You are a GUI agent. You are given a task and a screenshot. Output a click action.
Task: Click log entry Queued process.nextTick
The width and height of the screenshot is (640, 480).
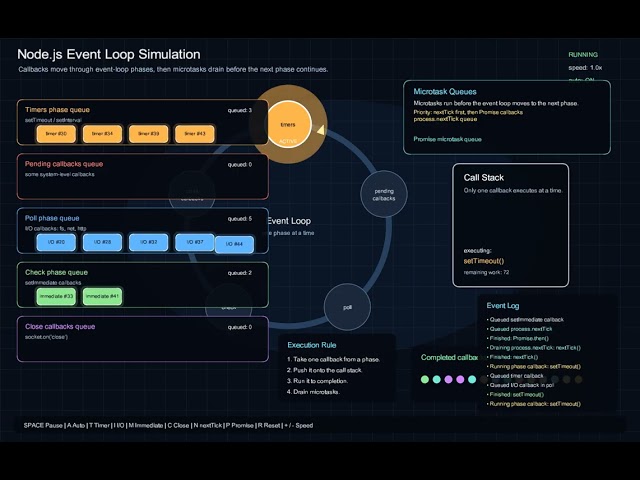tap(520, 329)
